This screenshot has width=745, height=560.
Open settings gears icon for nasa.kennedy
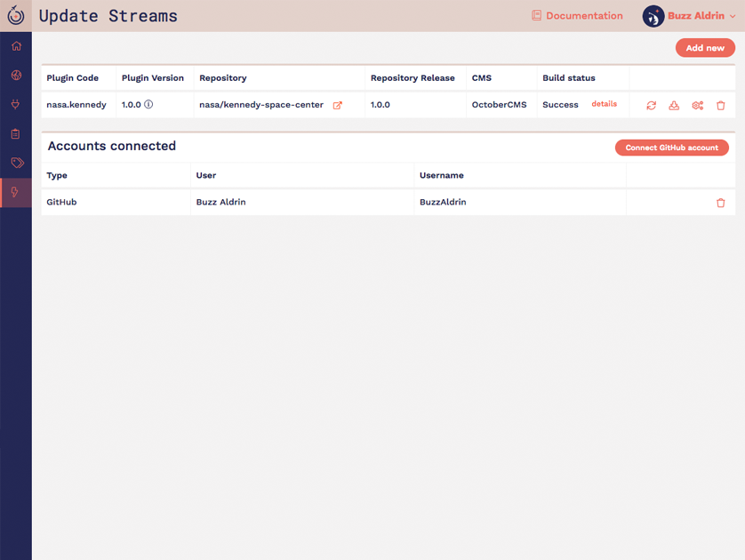pyautogui.click(x=698, y=106)
